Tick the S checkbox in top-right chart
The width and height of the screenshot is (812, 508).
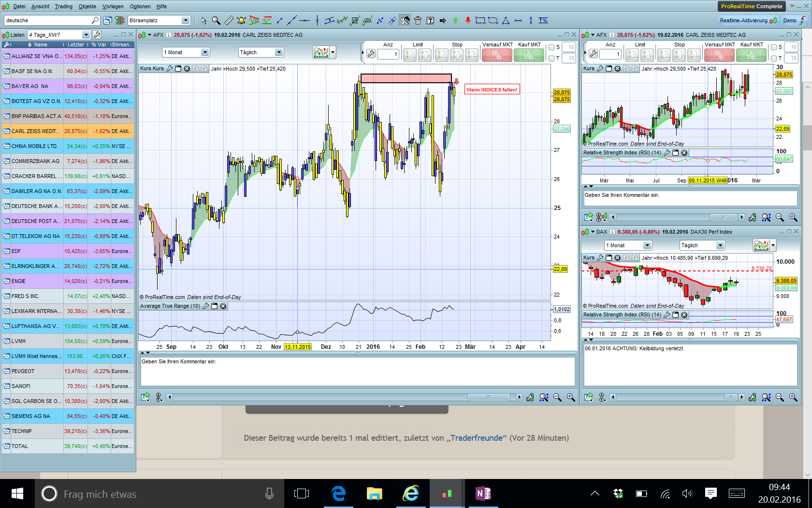click(774, 47)
